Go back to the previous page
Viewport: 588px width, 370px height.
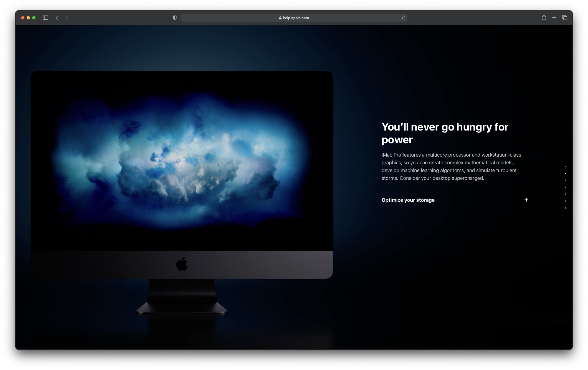57,18
